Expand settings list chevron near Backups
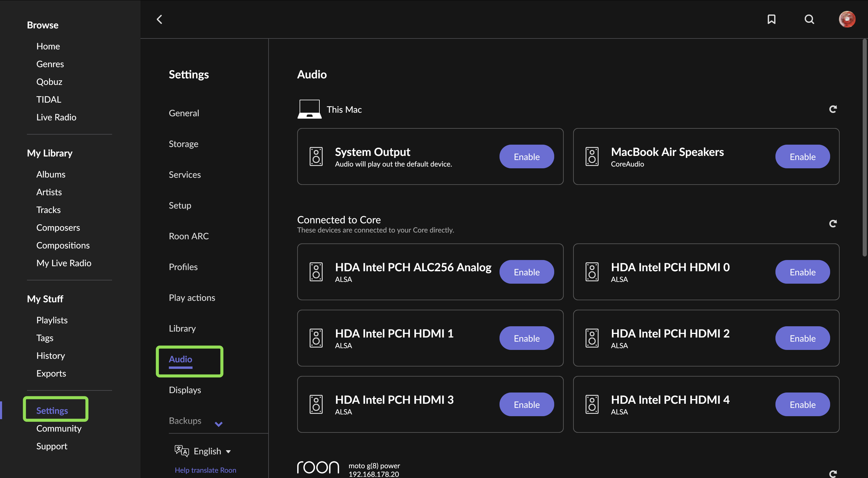This screenshot has height=478, width=868. [x=218, y=424]
